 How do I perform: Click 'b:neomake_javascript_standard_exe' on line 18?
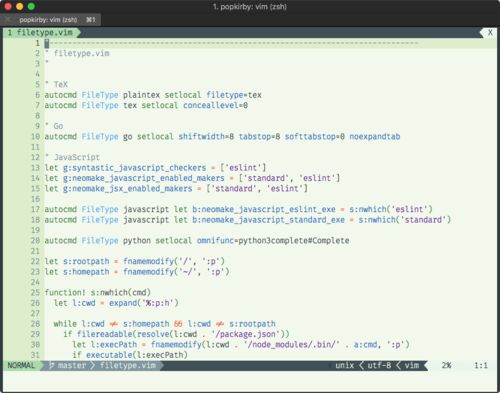pos(268,220)
